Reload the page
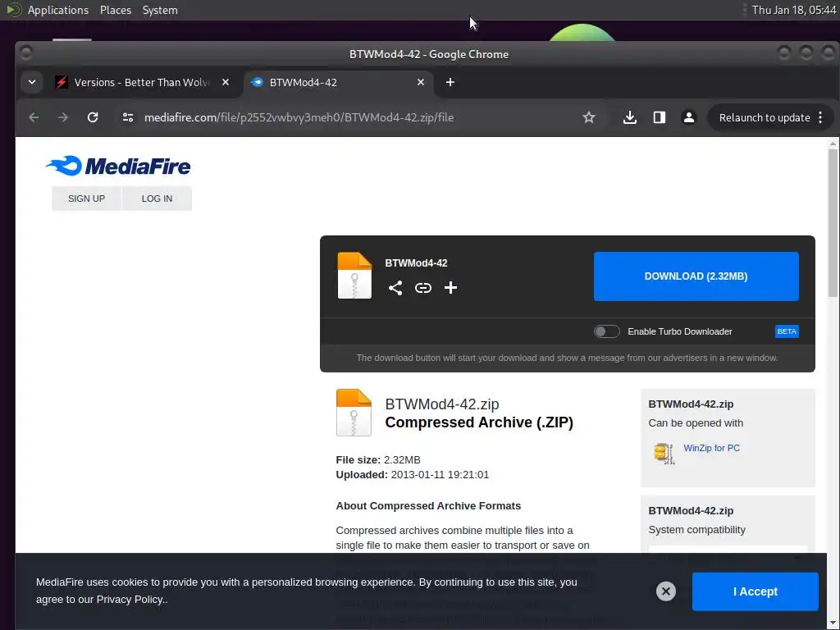The image size is (840, 630). pos(93,117)
